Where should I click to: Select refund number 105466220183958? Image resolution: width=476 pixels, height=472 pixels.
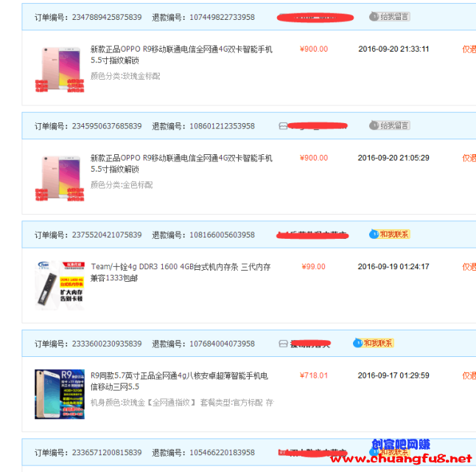tap(222, 453)
